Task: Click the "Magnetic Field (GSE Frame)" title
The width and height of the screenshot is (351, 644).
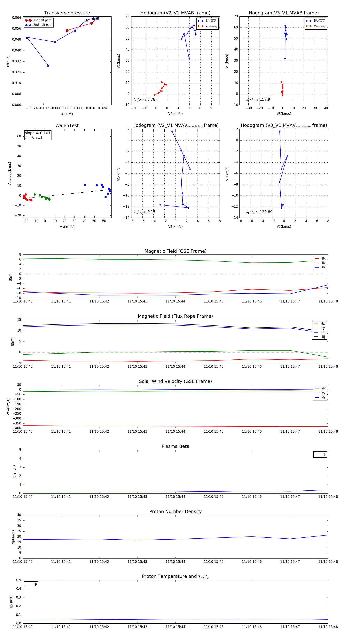Action: 175,251
